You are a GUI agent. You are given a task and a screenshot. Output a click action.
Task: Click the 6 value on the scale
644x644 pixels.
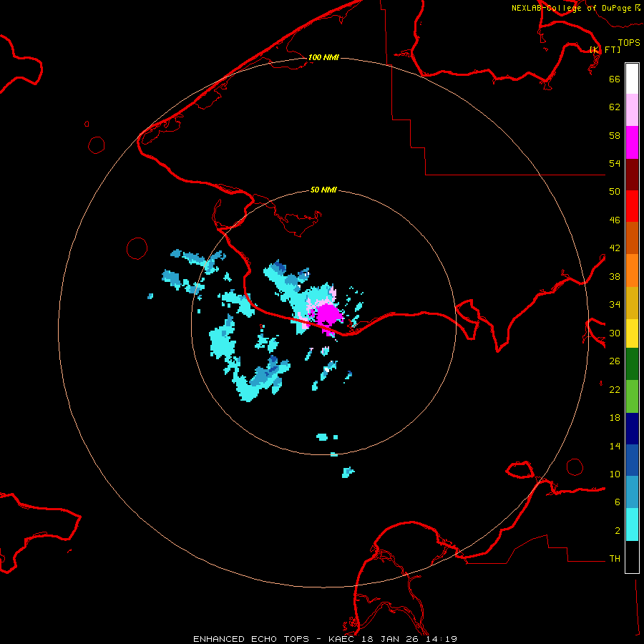[x=618, y=502]
